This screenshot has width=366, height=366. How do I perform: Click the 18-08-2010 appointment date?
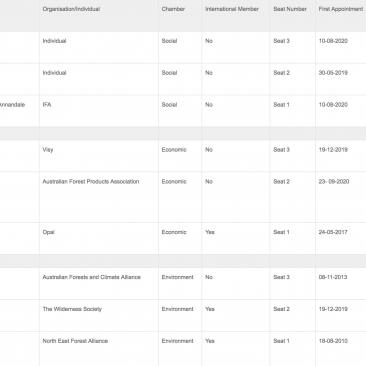coord(333,341)
